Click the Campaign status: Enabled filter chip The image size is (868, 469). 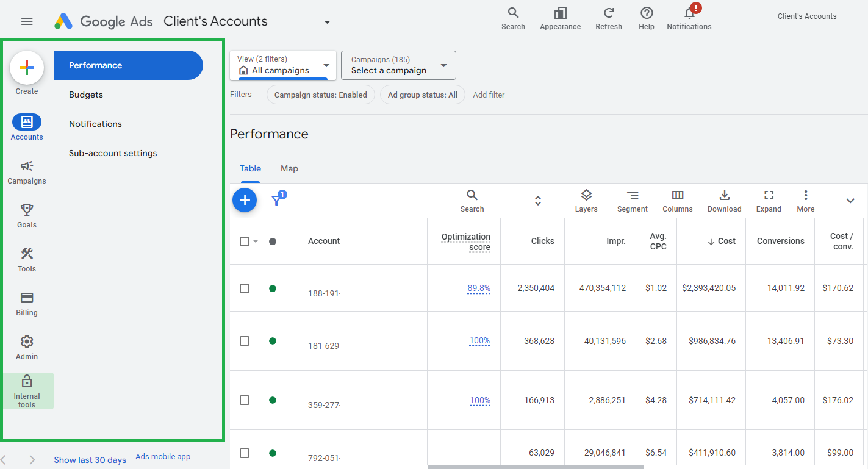(321, 95)
